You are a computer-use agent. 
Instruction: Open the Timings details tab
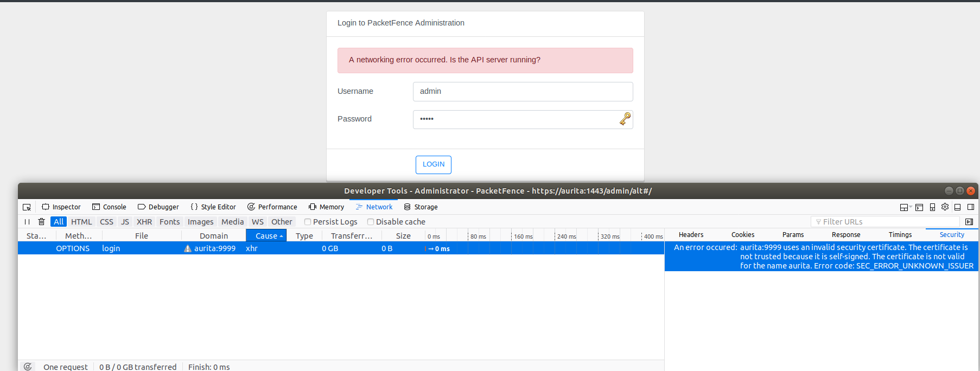tap(900, 235)
